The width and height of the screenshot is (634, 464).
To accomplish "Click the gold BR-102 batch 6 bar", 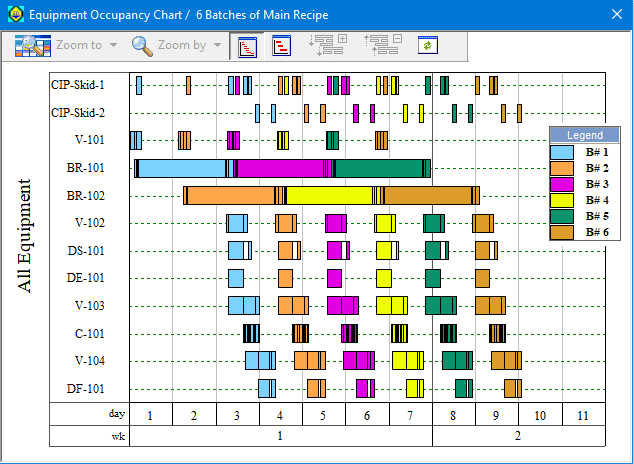I will pyautogui.click(x=428, y=195).
